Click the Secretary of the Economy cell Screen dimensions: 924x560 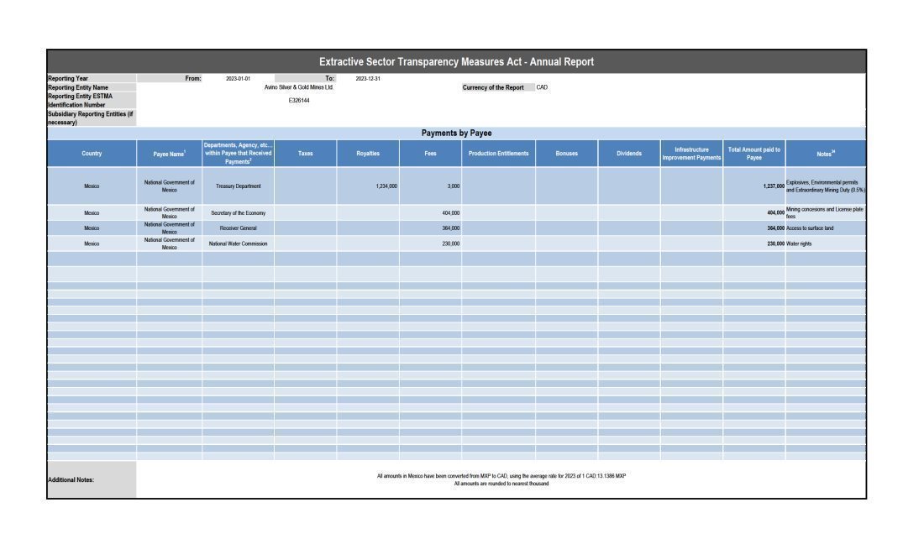point(238,213)
